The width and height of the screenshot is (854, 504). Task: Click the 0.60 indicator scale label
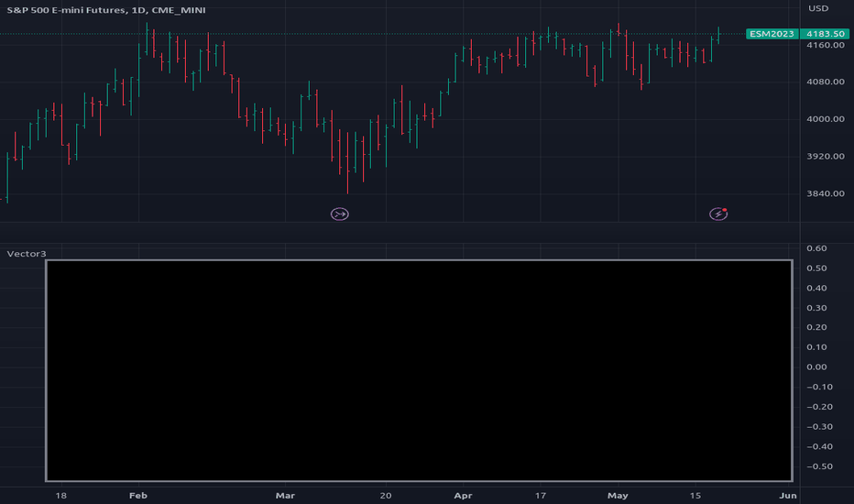(816, 248)
